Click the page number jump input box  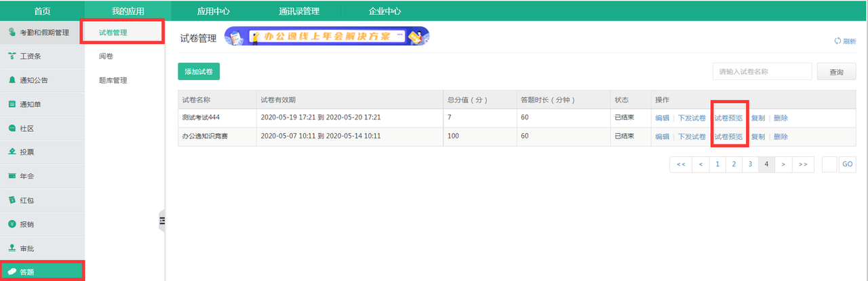pyautogui.click(x=829, y=164)
